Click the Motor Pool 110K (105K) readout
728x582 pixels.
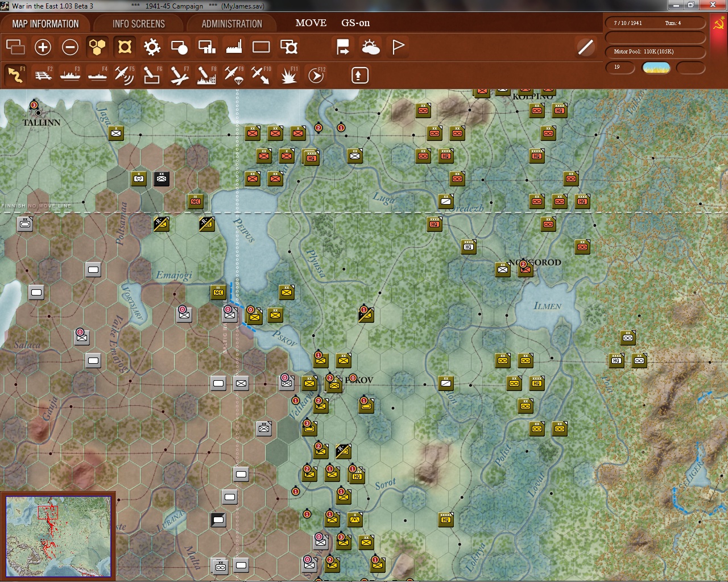pos(644,52)
